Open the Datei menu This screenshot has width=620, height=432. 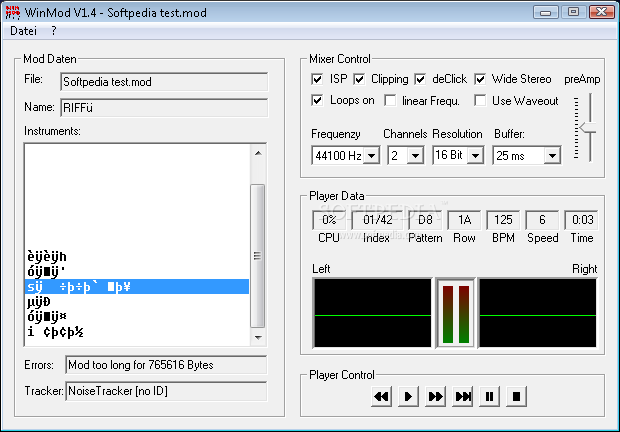point(23,31)
